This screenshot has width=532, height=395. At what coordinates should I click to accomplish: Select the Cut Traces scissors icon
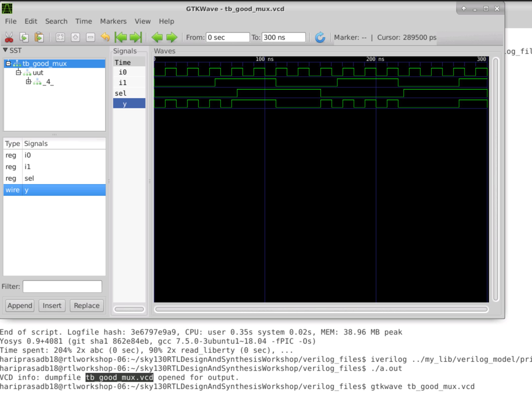pyautogui.click(x=10, y=37)
